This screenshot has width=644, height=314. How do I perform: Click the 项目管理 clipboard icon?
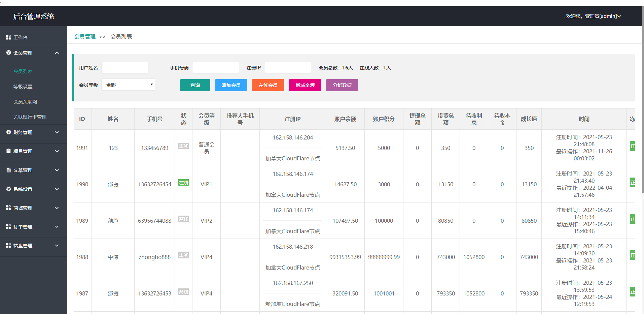tap(8, 151)
